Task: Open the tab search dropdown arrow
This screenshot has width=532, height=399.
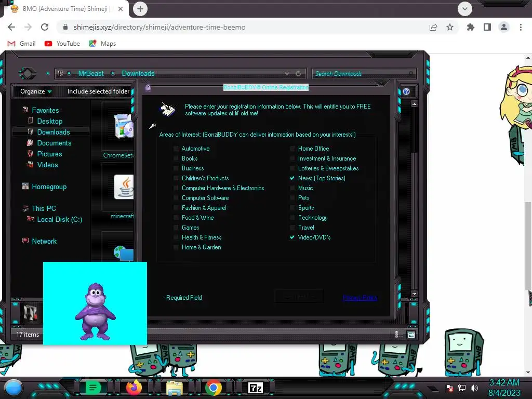Action: coord(465,9)
